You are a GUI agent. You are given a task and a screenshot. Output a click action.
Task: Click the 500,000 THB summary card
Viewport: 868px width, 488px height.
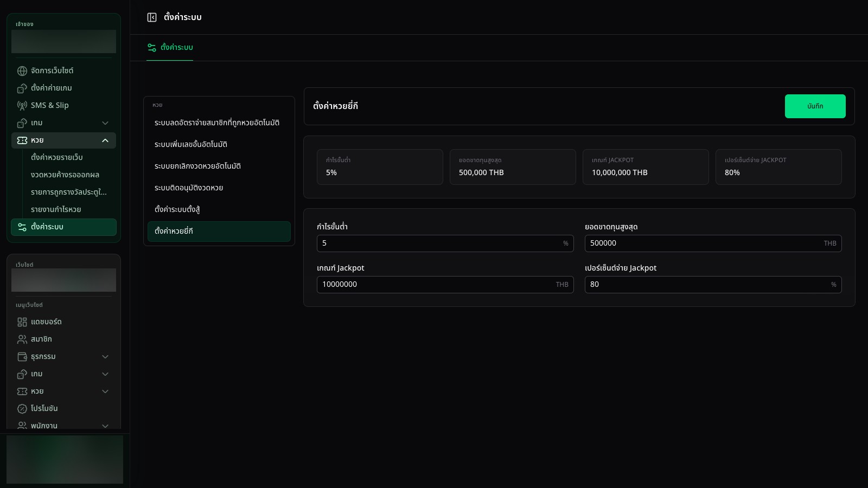(513, 167)
